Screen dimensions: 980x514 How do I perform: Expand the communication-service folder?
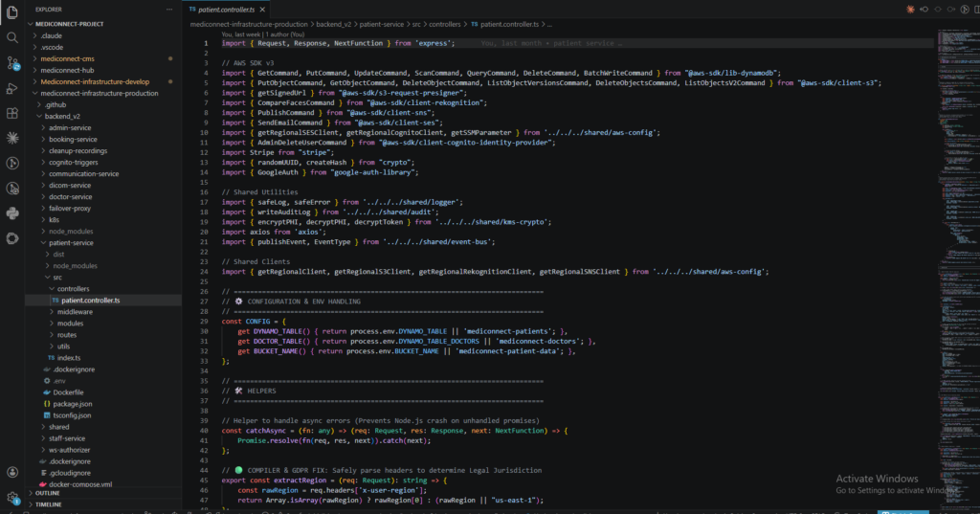click(103, 174)
